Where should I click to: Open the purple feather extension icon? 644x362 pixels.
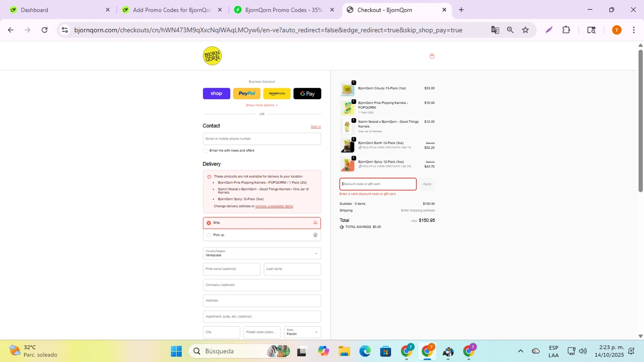[549, 30]
